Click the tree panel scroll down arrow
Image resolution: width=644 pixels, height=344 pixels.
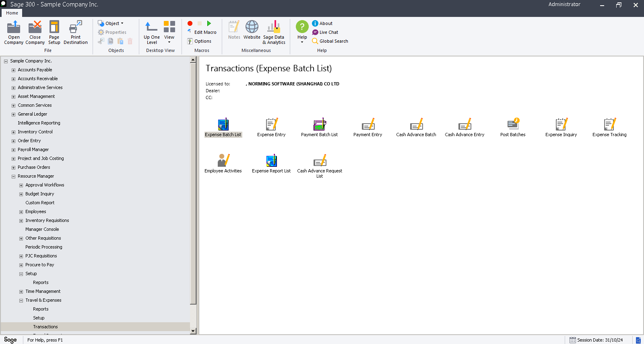pyautogui.click(x=193, y=331)
